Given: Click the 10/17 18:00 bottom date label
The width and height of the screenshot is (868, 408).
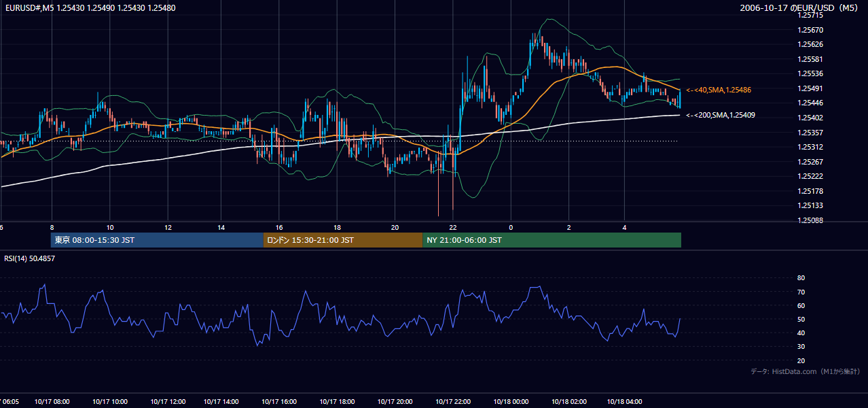Looking at the screenshot, I should point(337,402).
